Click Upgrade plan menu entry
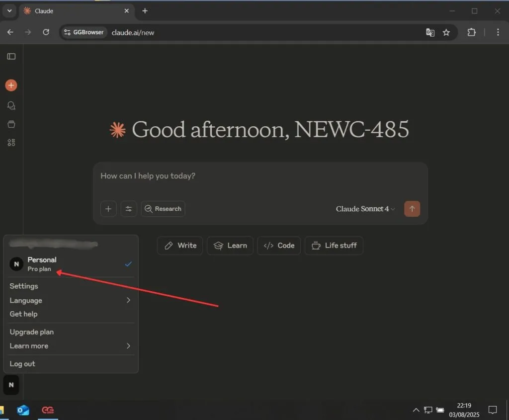Viewport: 509px width, 420px height. tap(71, 332)
